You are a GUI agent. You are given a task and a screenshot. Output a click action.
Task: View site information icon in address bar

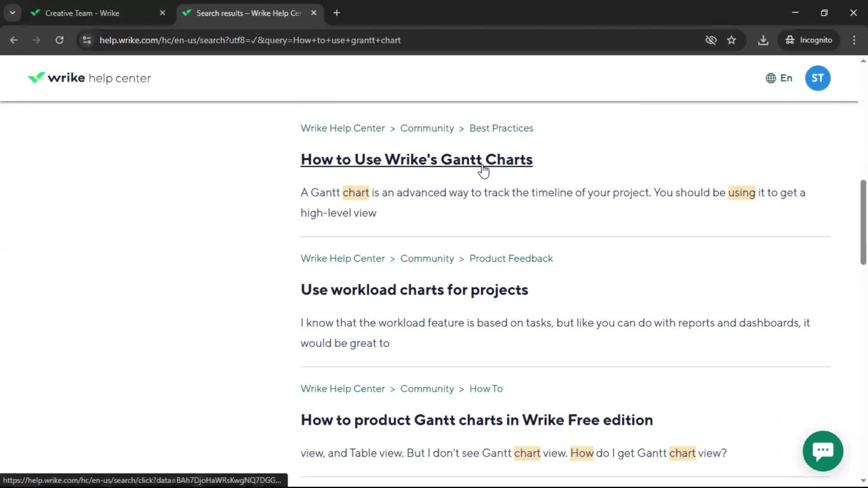(x=87, y=40)
